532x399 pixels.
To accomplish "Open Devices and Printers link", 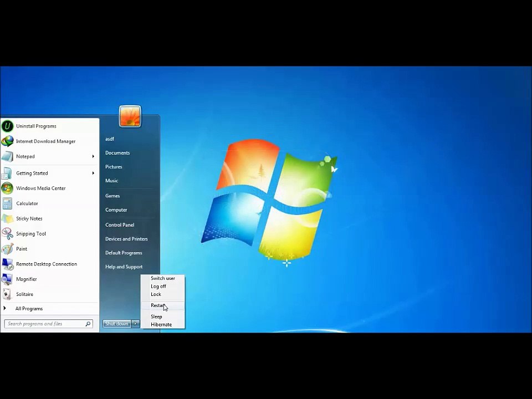I will 126,239.
